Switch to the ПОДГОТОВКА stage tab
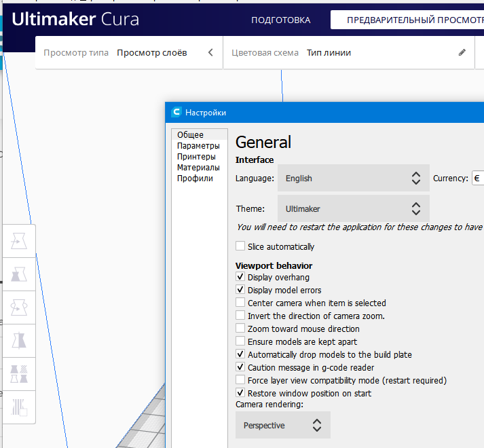The width and height of the screenshot is (484, 448). (280, 20)
